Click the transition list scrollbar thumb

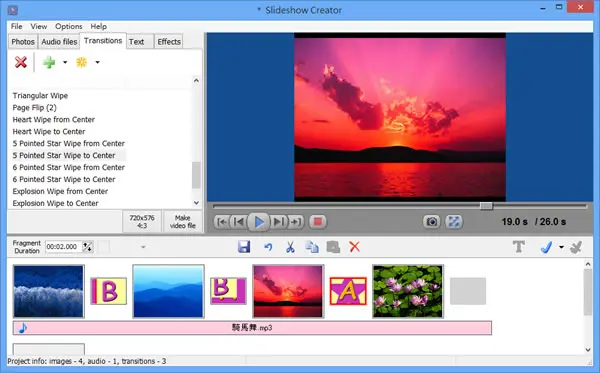[196, 175]
